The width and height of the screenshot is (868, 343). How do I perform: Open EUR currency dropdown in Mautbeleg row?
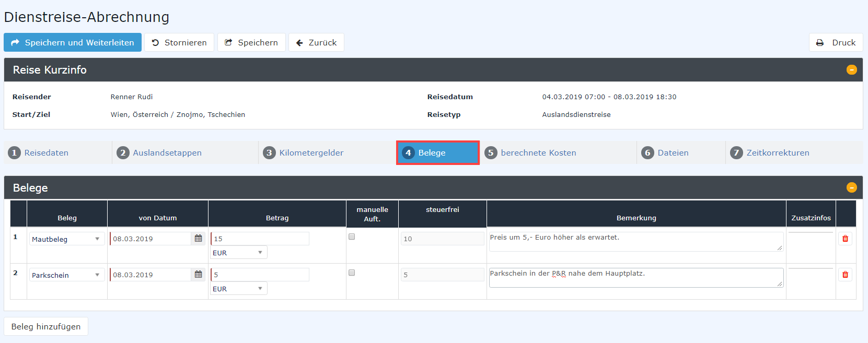point(239,253)
